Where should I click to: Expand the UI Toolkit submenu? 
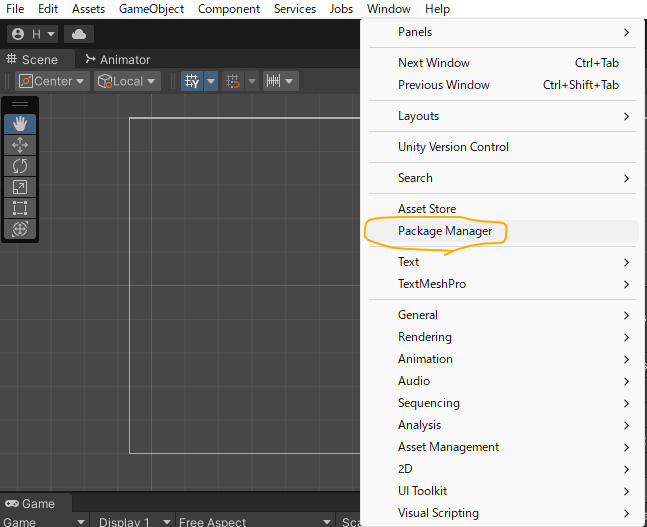pos(502,491)
